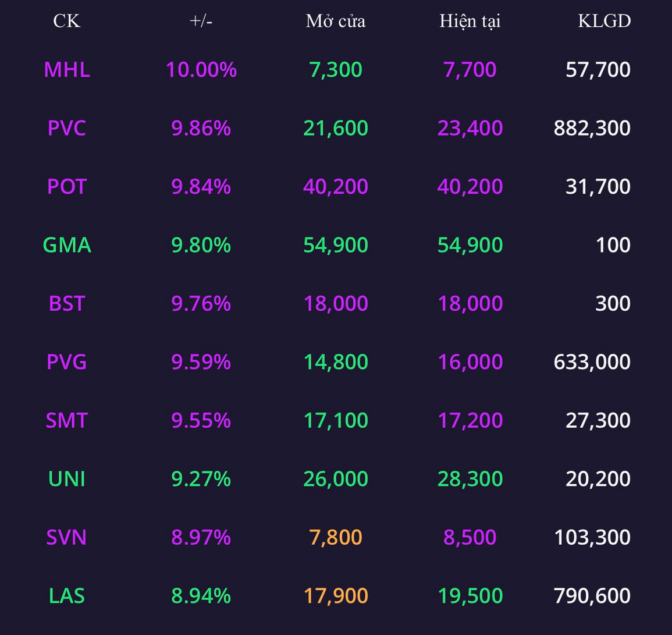
Task: Select the GMA ticker
Action: tap(67, 245)
